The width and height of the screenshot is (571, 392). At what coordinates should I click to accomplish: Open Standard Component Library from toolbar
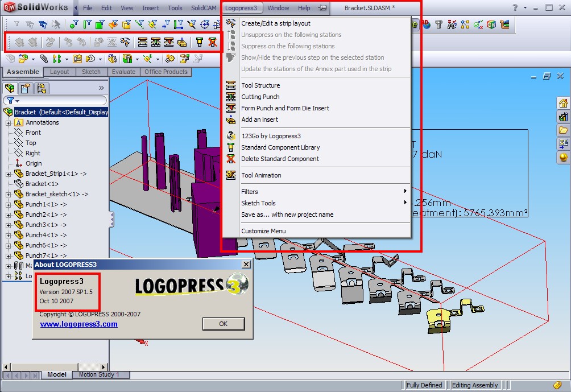pos(199,42)
